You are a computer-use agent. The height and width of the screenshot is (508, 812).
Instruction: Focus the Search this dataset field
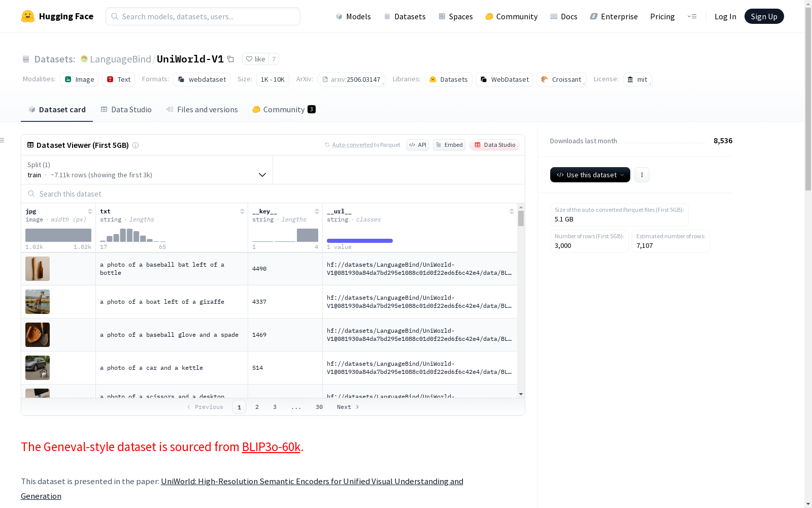273,194
